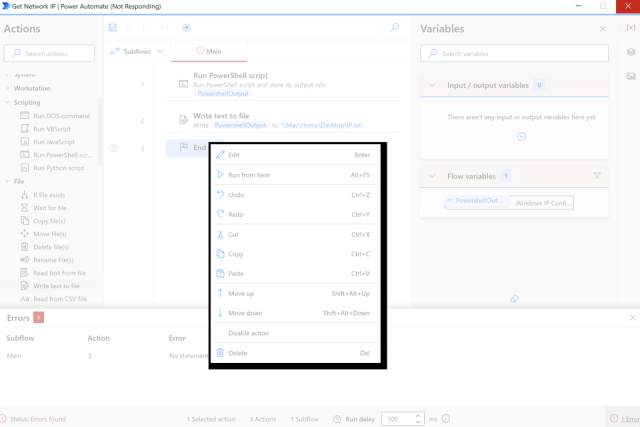The width and height of the screenshot is (640, 427).
Task: Open the variables filter funnel icon
Action: [x=597, y=176]
